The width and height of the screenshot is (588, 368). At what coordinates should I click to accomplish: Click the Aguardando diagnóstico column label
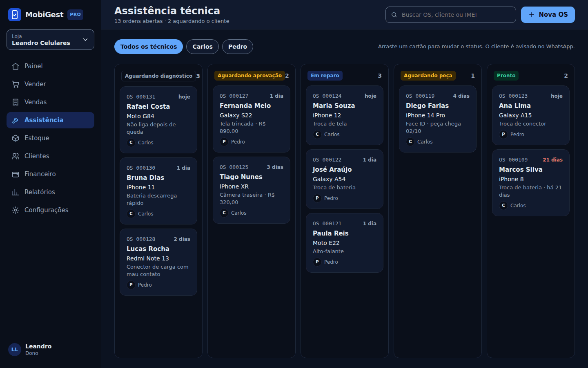coord(158,76)
